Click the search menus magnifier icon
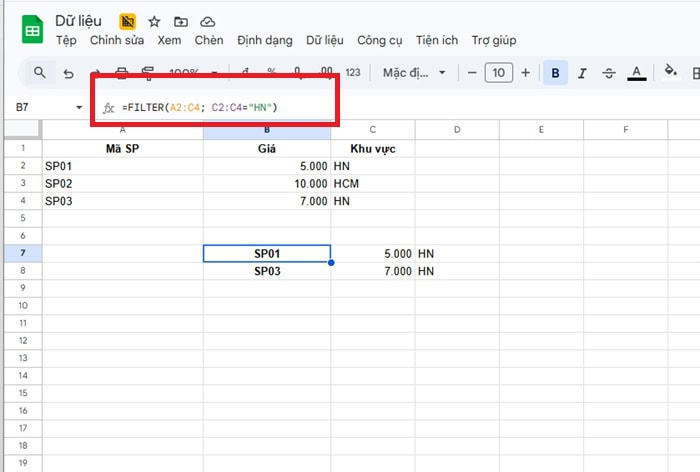This screenshot has width=700, height=472. pyautogui.click(x=40, y=73)
